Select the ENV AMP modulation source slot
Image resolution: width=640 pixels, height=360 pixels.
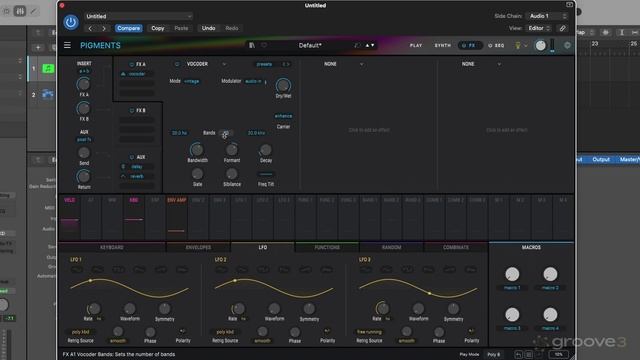coord(176,217)
